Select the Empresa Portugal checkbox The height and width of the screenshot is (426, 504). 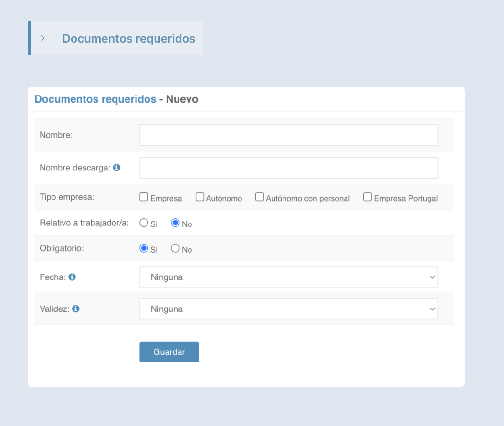pyautogui.click(x=367, y=197)
